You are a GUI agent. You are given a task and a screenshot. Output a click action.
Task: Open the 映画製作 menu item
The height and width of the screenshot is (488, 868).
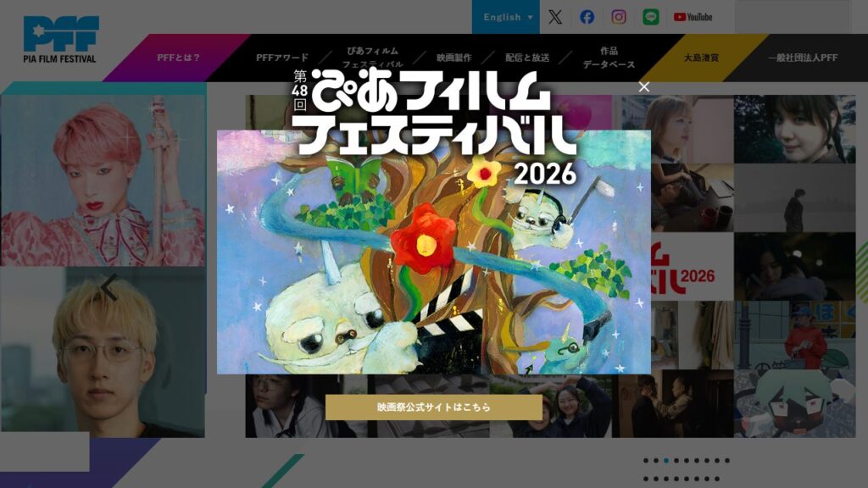(454, 58)
